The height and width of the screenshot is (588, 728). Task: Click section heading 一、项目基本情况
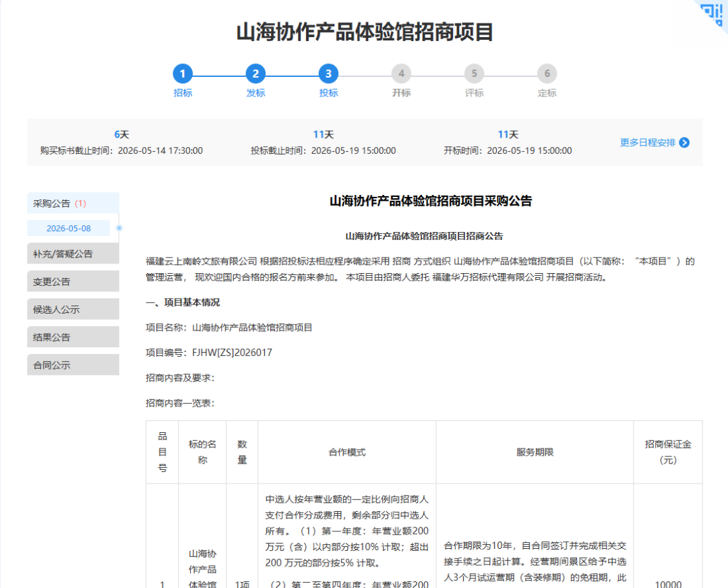(x=183, y=302)
